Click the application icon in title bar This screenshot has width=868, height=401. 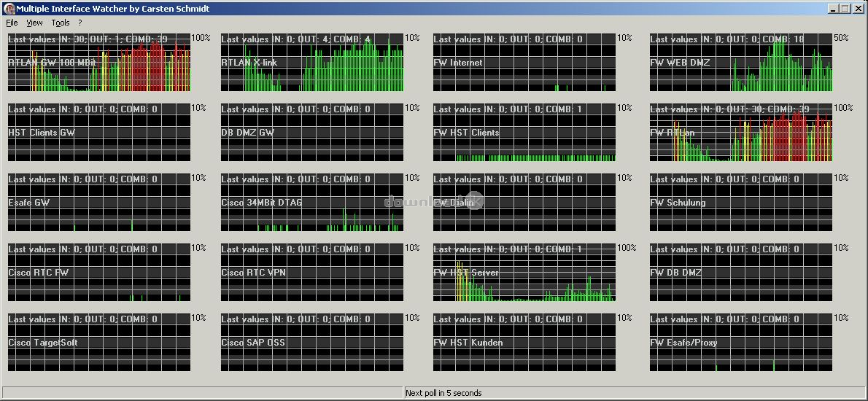point(9,8)
